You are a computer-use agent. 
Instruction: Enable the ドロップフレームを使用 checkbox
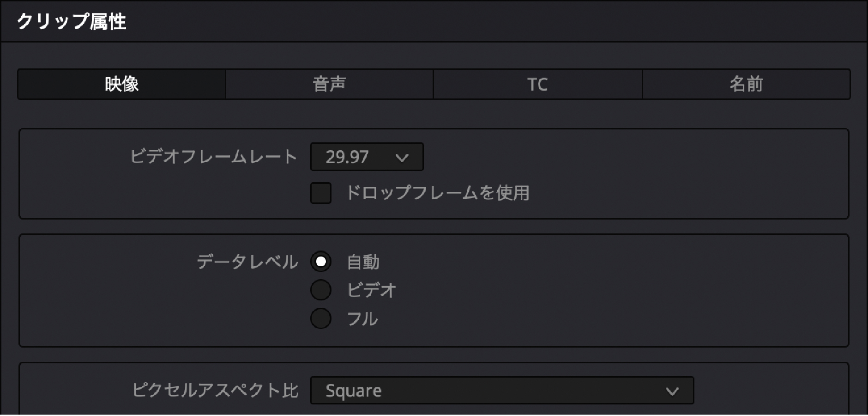[x=321, y=193]
